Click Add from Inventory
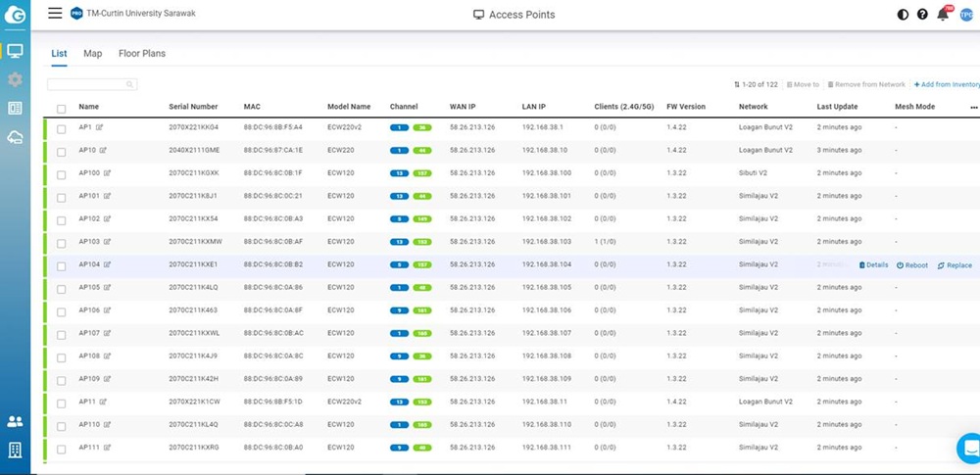 coord(947,85)
